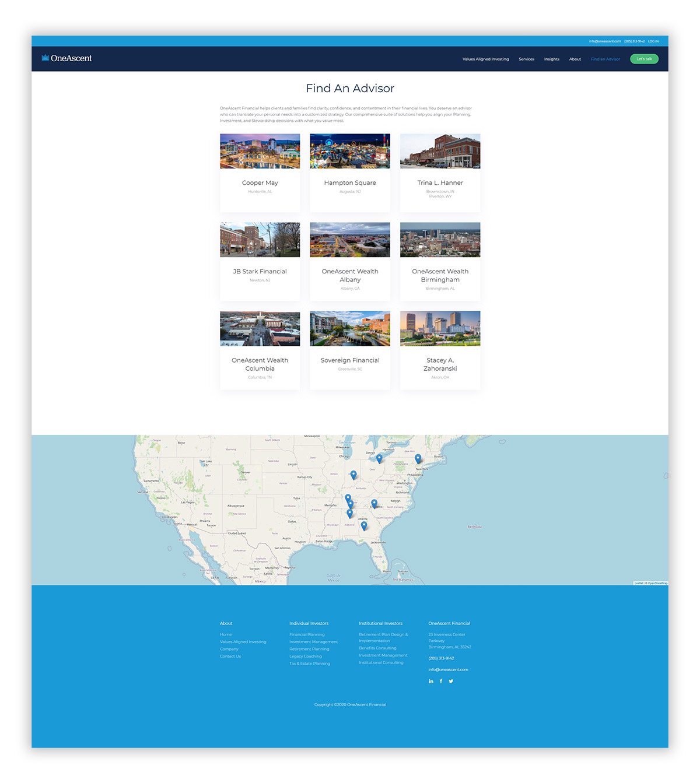The width and height of the screenshot is (700, 783).
Task: Open the Twitter icon in the footer
Action: coord(451,681)
